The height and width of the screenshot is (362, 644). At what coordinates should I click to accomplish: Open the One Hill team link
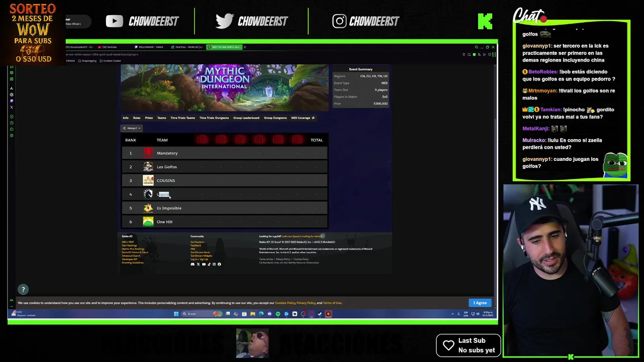click(x=165, y=222)
